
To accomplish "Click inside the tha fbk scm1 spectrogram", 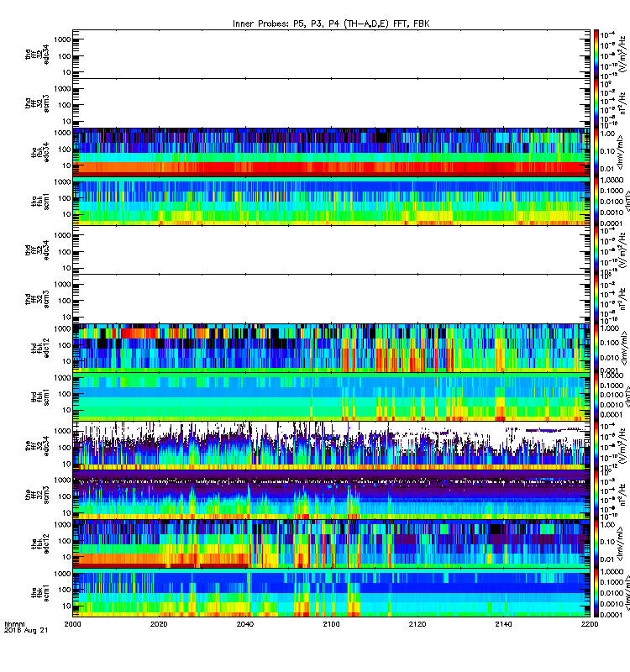I will tap(331, 202).
